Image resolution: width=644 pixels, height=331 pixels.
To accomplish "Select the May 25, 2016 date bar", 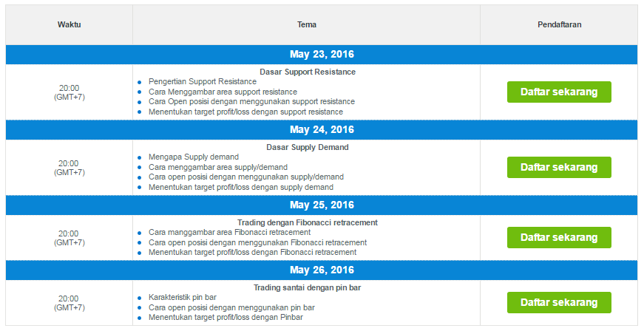I will [322, 205].
